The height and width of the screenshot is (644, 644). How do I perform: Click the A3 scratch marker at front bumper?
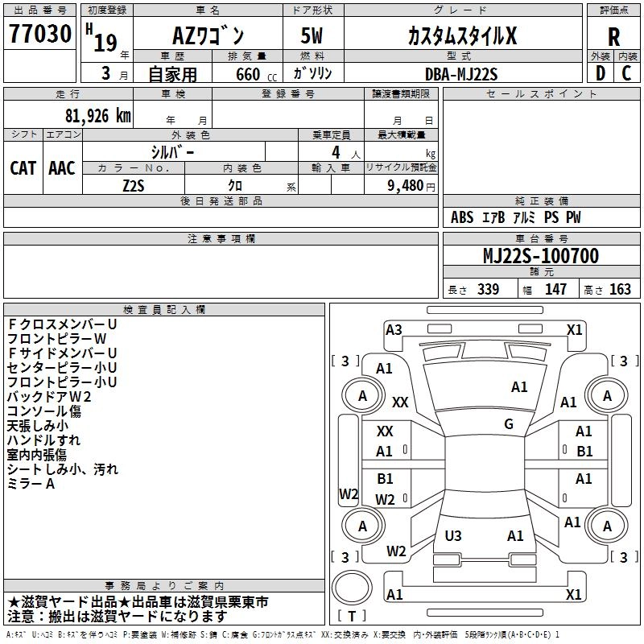(394, 330)
